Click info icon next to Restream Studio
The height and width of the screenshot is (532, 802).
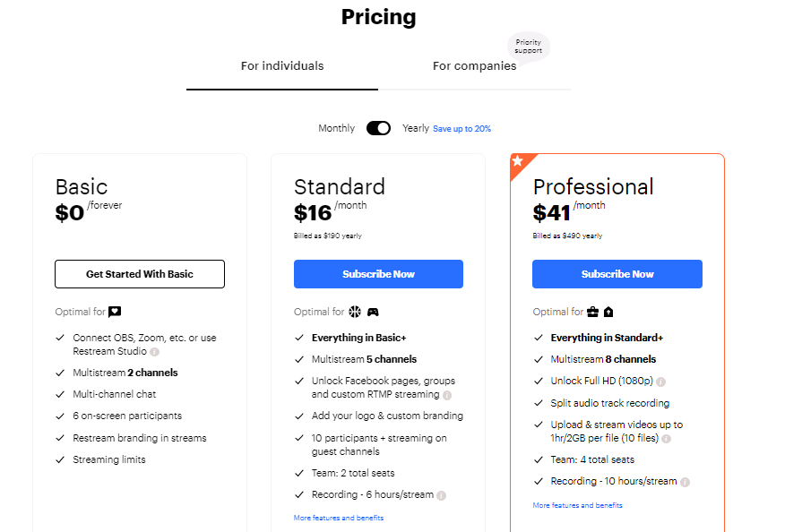click(x=155, y=352)
